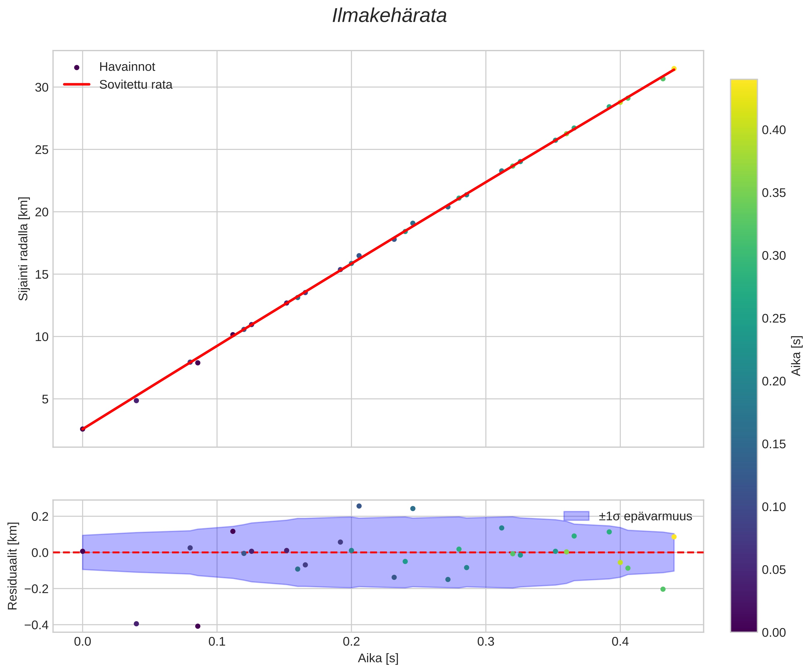This screenshot has width=810, height=672.
Task: Click the dark purple bottom of colorbar
Action: point(744,627)
